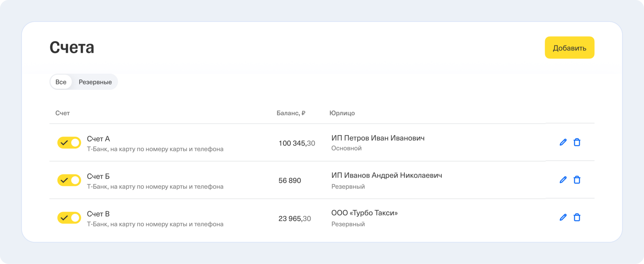Remove Счет Б with the trash icon

click(577, 180)
